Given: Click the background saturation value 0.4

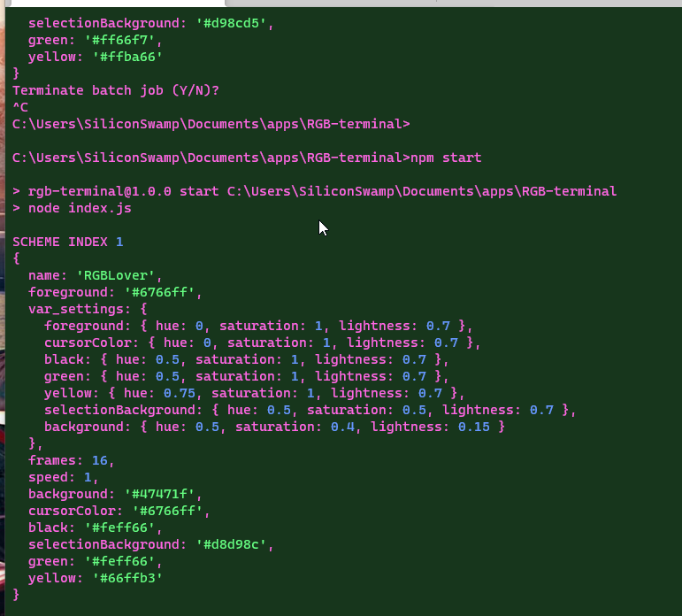Looking at the screenshot, I should pyautogui.click(x=342, y=427).
